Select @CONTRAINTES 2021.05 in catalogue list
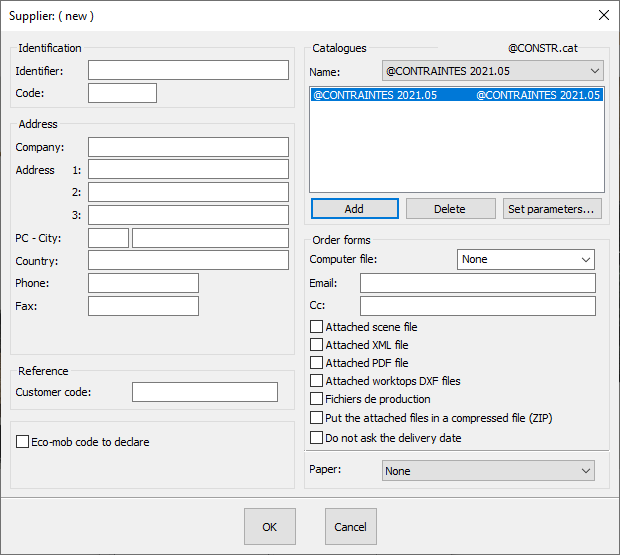The width and height of the screenshot is (620, 555). [456, 95]
